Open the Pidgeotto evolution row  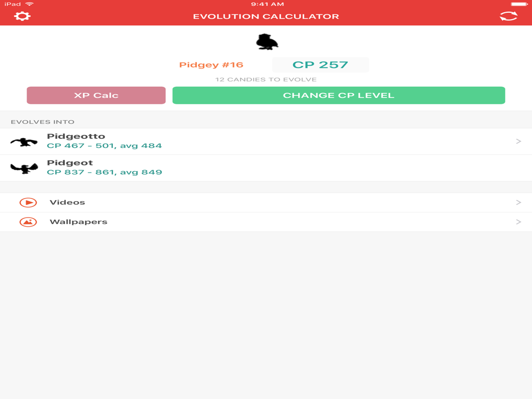266,142
